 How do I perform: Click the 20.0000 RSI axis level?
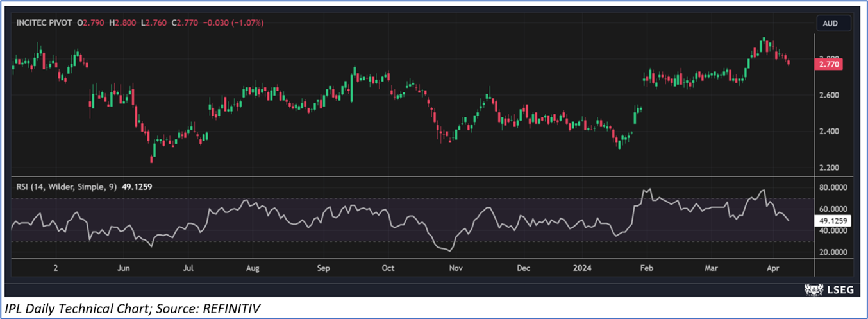[x=832, y=253]
